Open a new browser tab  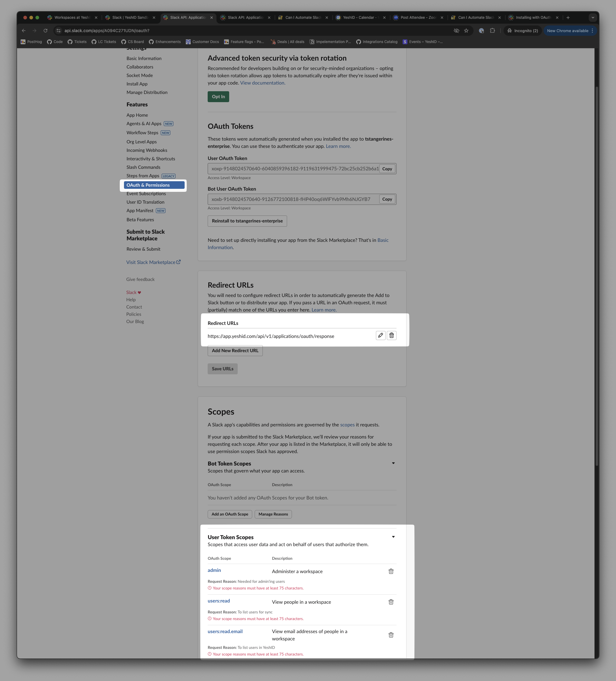(x=568, y=18)
